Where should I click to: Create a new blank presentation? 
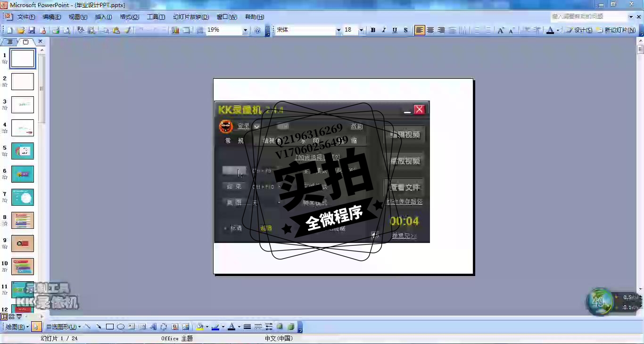click(9, 30)
